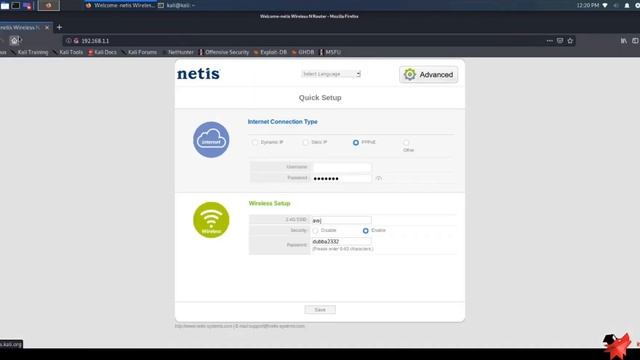The height and width of the screenshot is (360, 640).
Task: Click the Advanced button
Action: 429,75
